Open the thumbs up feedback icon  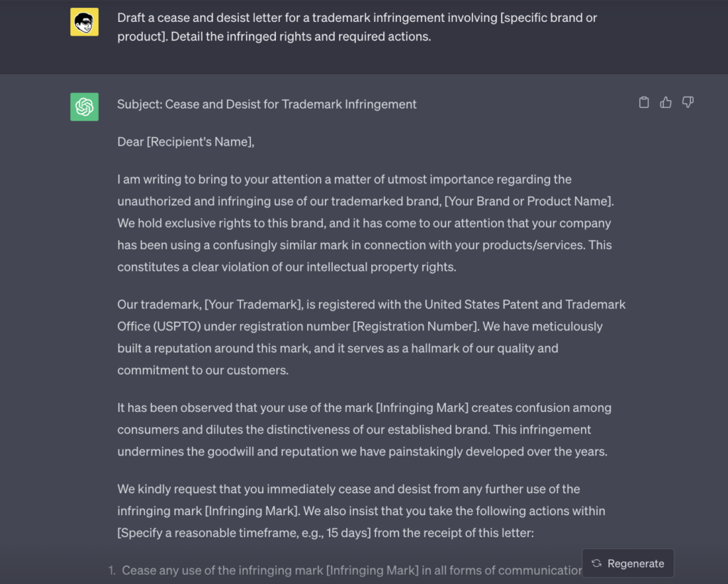click(665, 102)
